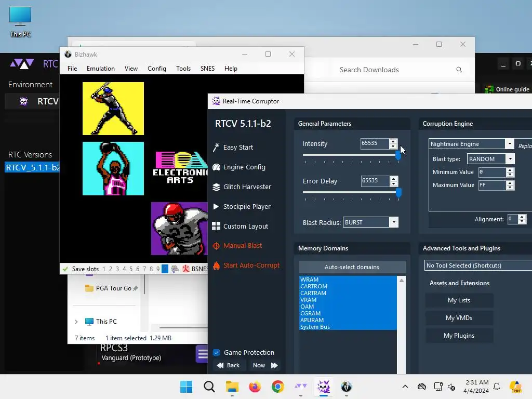Click the red BSNES core icon
Image resolution: width=532 pixels, height=399 pixels.
click(x=185, y=269)
